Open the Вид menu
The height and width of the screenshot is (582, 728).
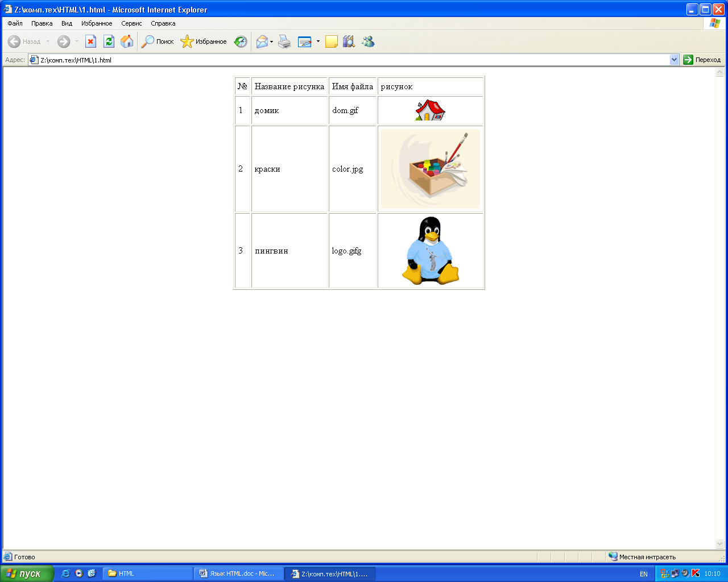click(67, 23)
